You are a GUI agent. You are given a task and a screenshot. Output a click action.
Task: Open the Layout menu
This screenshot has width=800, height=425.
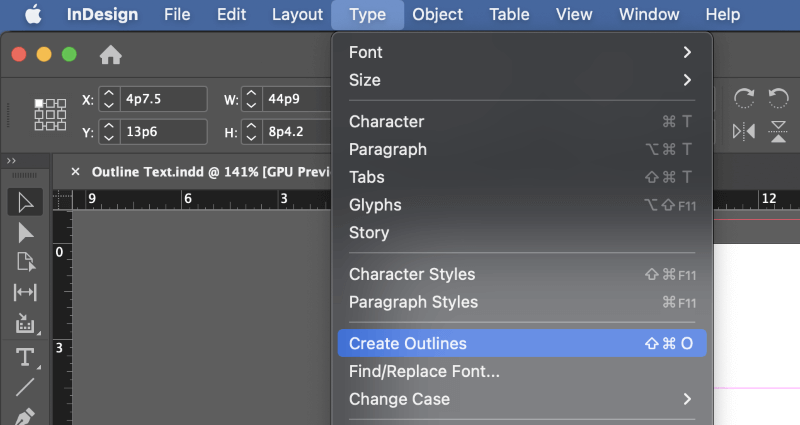coord(297,14)
